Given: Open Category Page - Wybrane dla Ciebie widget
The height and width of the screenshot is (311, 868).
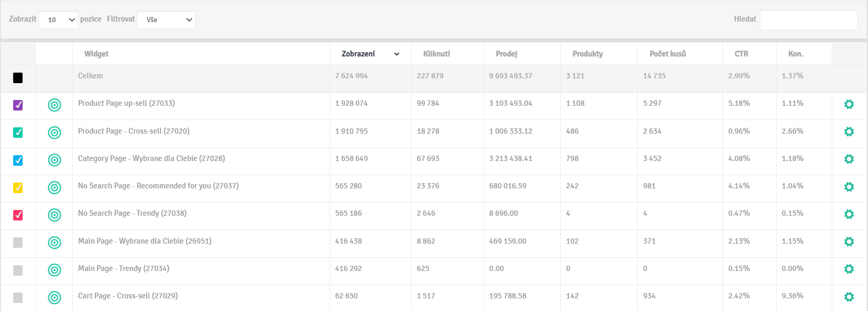Looking at the screenshot, I should (x=151, y=158).
